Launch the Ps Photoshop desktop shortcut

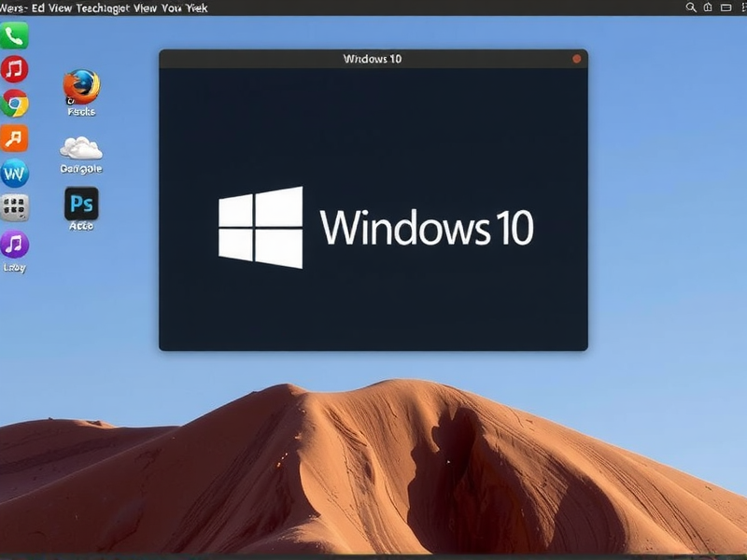point(81,205)
